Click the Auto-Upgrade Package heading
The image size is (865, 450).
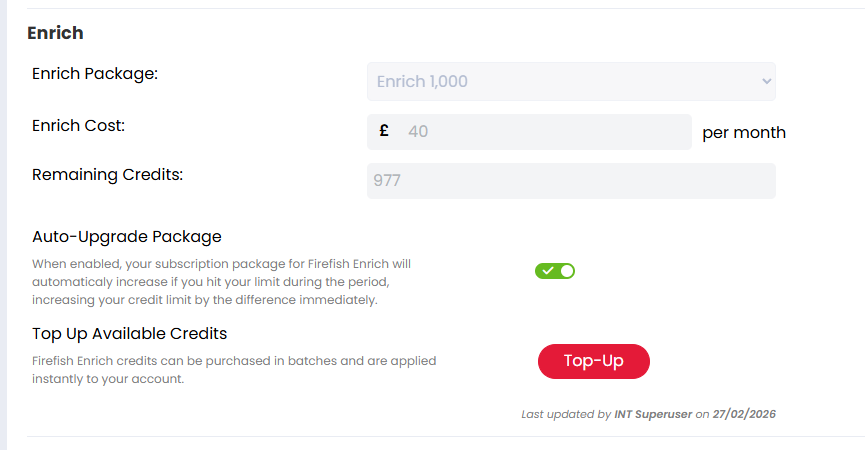126,237
